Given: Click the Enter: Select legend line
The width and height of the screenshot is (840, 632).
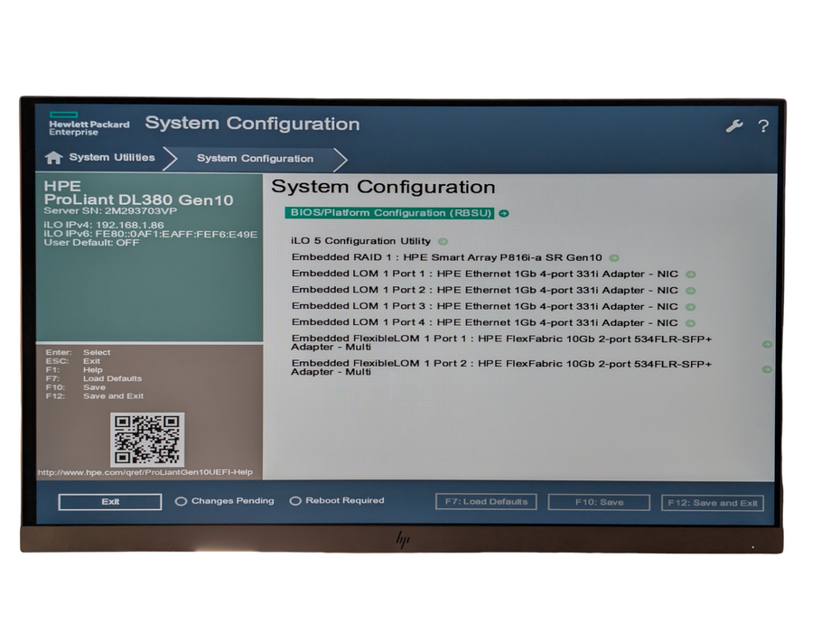Looking at the screenshot, I should 79,352.
